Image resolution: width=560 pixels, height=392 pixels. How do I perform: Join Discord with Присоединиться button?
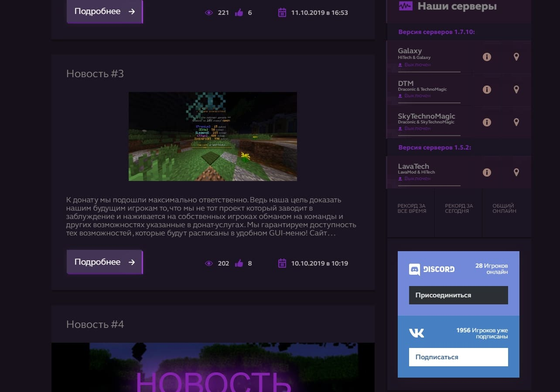[458, 295]
